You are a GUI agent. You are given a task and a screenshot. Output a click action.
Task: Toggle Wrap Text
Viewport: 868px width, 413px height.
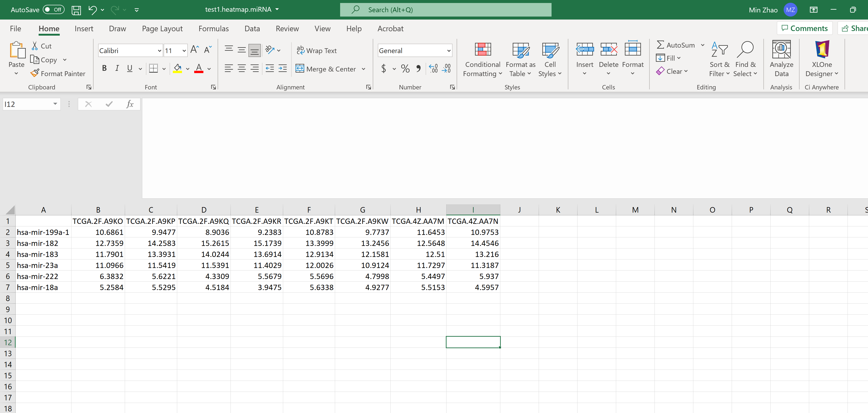pyautogui.click(x=316, y=51)
